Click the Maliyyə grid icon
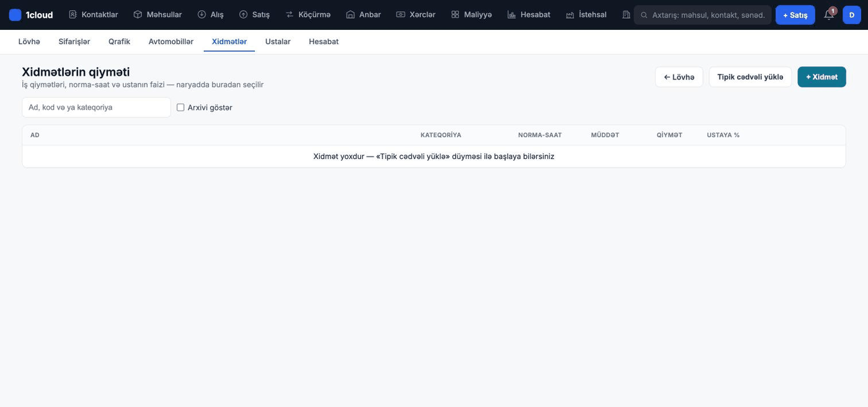 click(455, 14)
